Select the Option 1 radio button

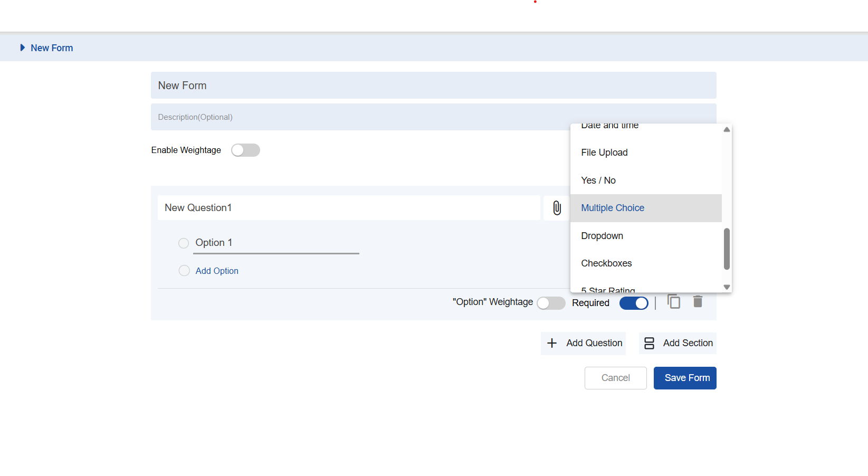click(184, 243)
